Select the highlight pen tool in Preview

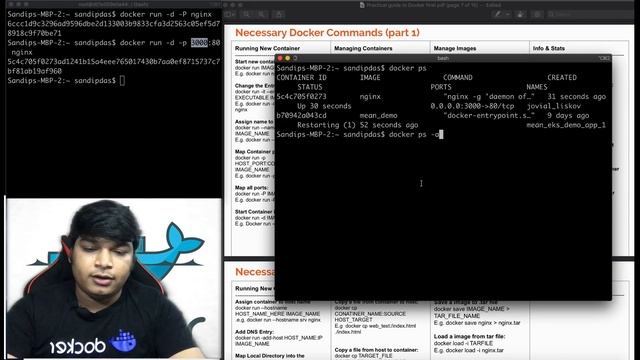498,14
